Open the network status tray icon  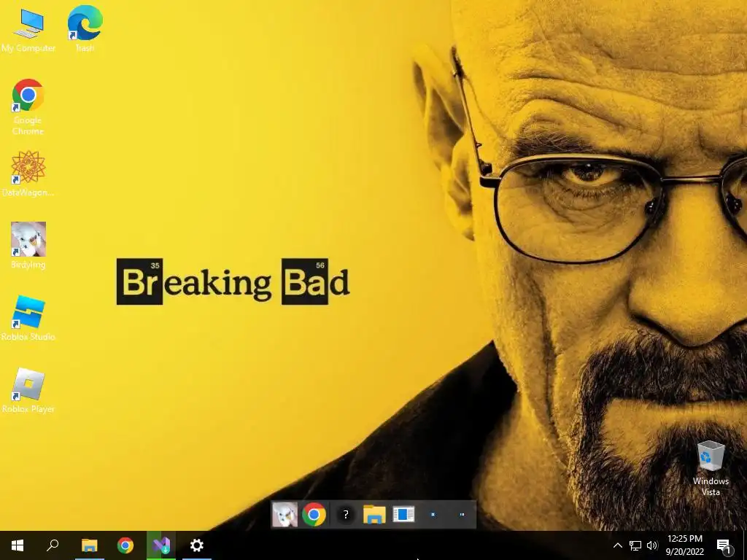(635, 545)
